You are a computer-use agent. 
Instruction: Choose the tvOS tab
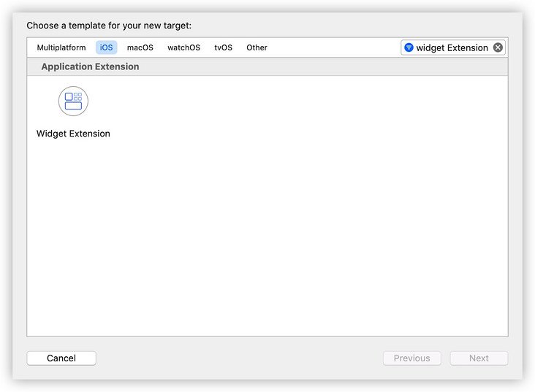[223, 47]
